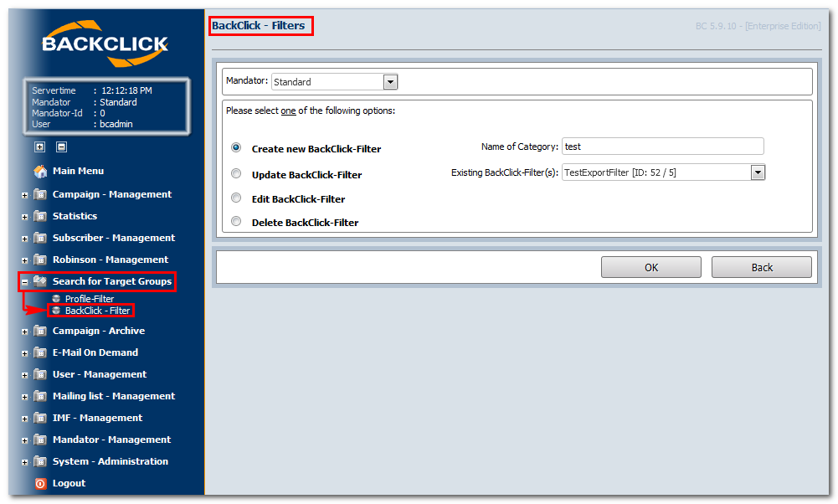Expand Subscriber - Management tree node
The image size is (838, 504).
(x=24, y=239)
